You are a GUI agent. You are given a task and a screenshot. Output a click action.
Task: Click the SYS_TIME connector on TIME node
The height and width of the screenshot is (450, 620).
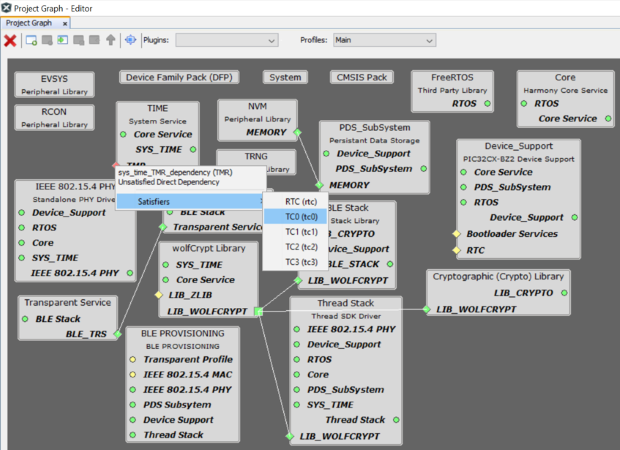click(x=193, y=149)
